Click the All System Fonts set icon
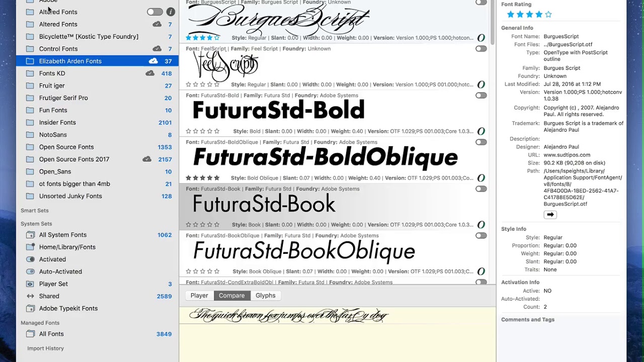The image size is (644, 362). (30, 235)
